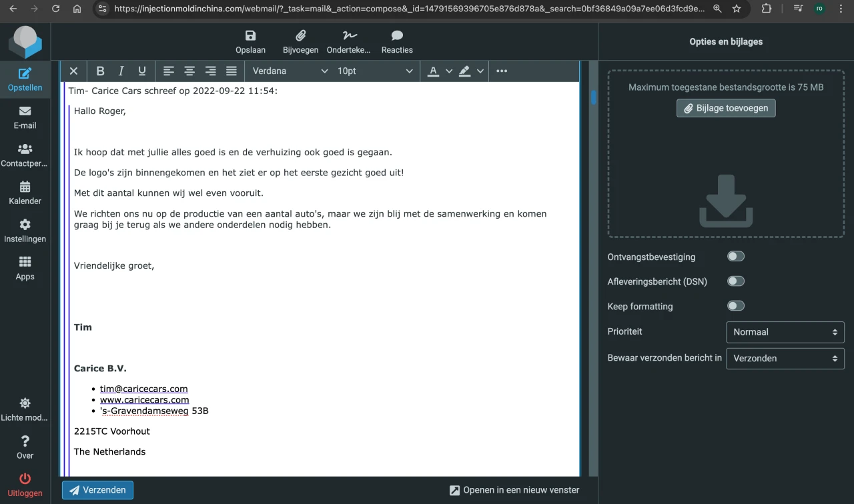Click the Verzenden send button
854x504 pixels.
[x=97, y=490]
